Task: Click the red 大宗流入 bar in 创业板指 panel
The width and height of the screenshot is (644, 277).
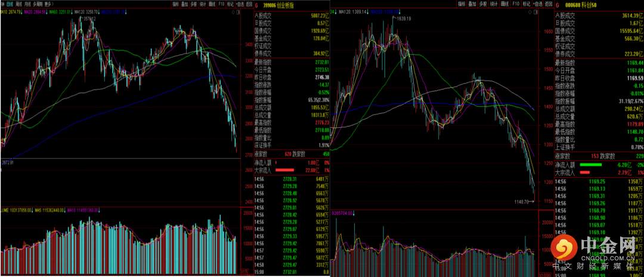Action: [284, 170]
